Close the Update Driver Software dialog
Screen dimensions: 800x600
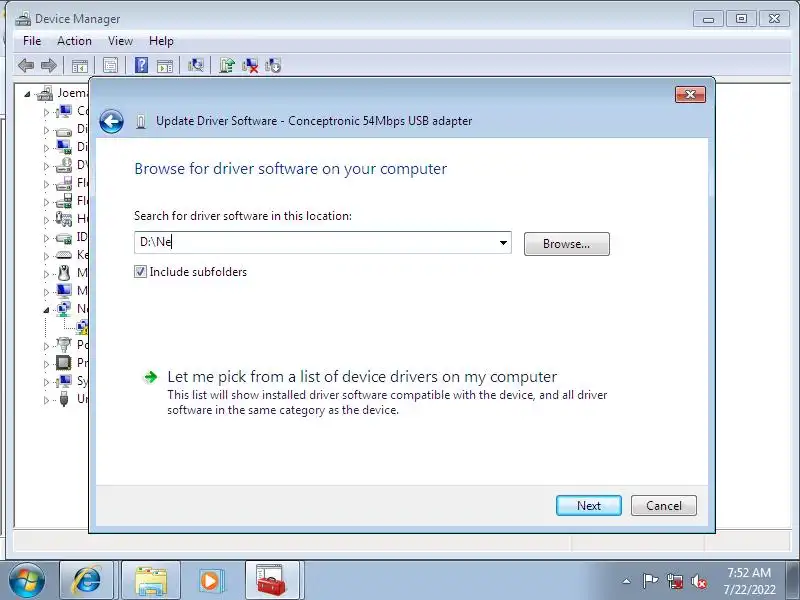click(x=690, y=94)
